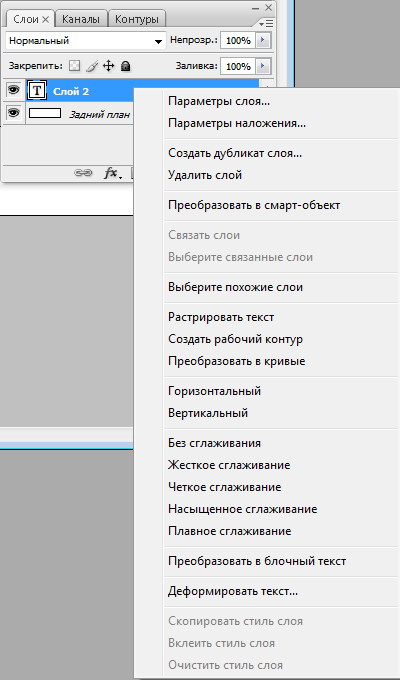400x680 pixels.
Task: Click the lock position move icon
Action: pos(108,66)
